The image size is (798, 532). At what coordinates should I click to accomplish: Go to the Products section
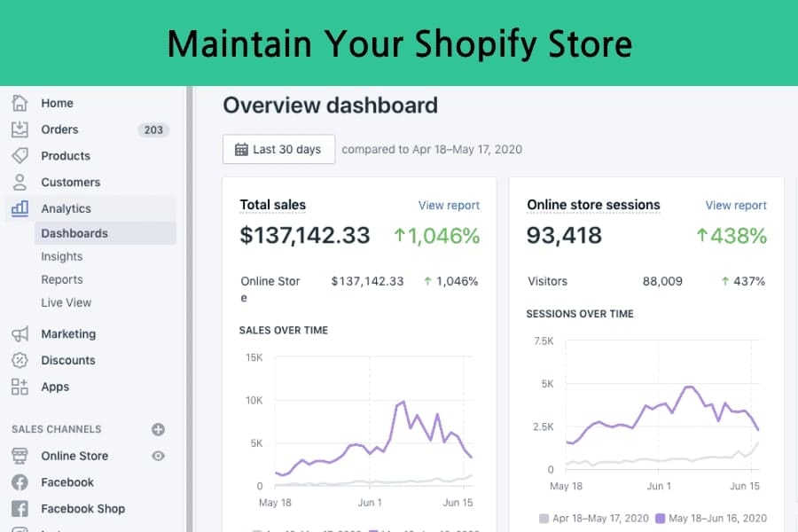pyautogui.click(x=66, y=156)
